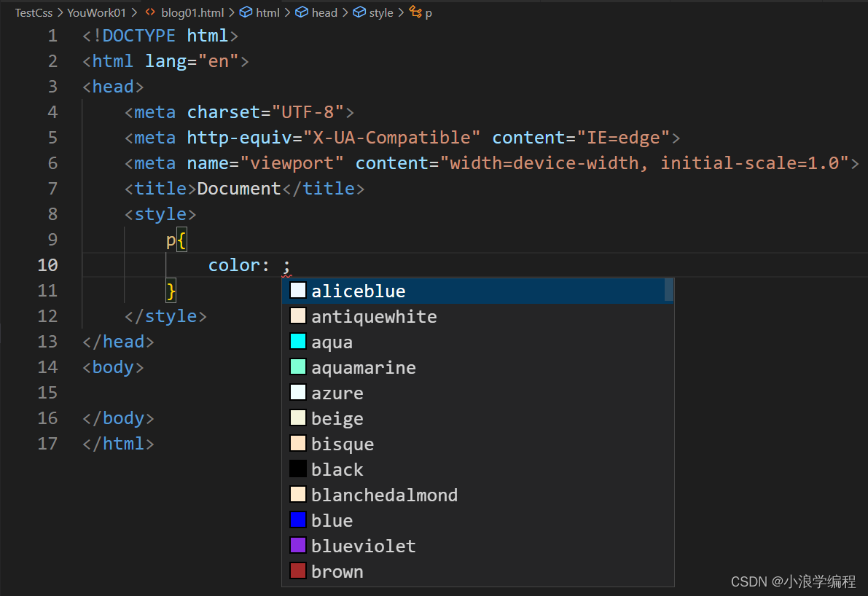Click line number 15 in the gutter
Image resolution: width=868 pixels, height=596 pixels.
pyautogui.click(x=47, y=392)
